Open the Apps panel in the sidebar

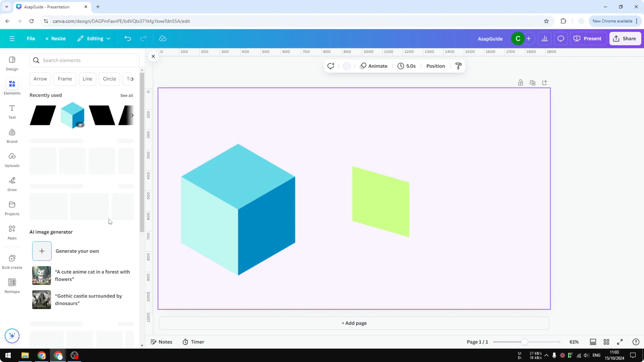12,232
